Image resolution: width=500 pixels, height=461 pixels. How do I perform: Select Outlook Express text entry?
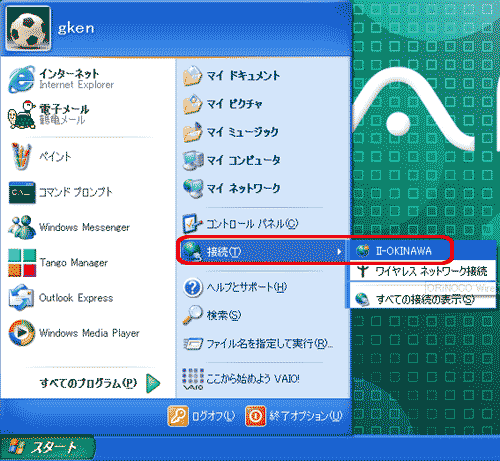76,298
